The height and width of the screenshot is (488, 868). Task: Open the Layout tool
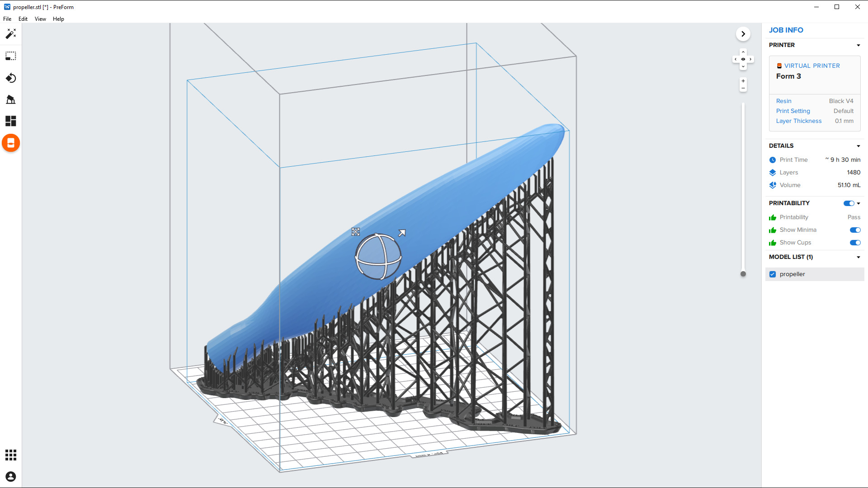tap(11, 121)
